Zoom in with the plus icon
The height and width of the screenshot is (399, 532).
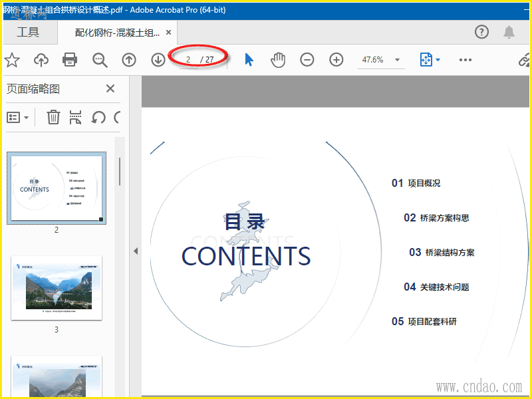336,60
